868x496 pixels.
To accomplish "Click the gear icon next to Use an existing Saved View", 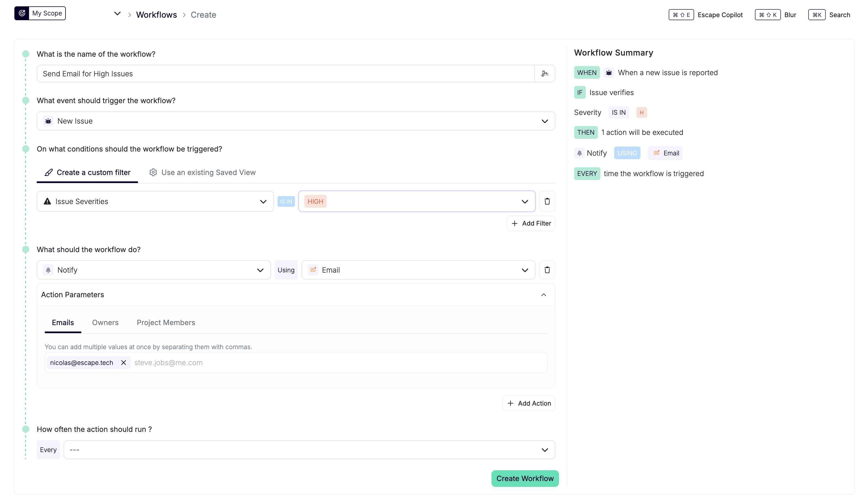I will [x=153, y=172].
